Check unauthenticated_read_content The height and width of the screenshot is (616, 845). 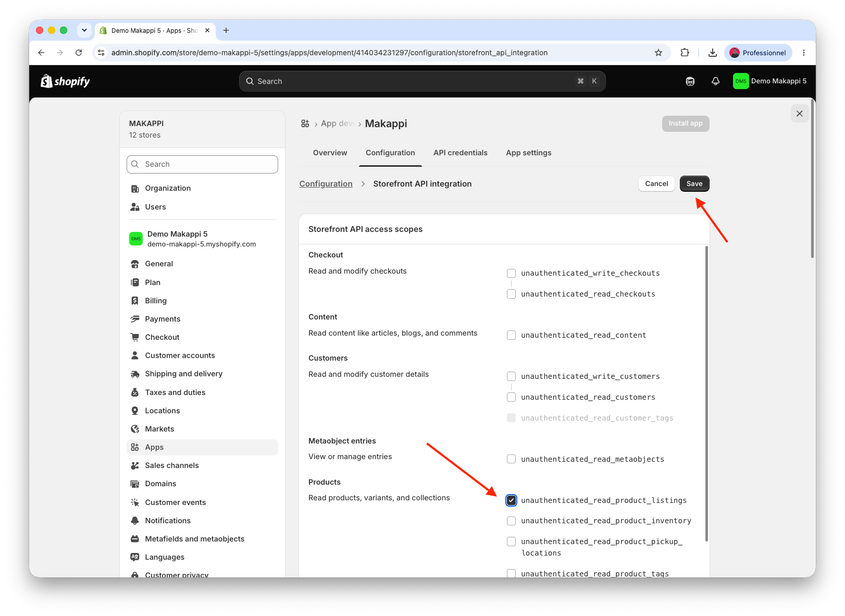pos(512,335)
